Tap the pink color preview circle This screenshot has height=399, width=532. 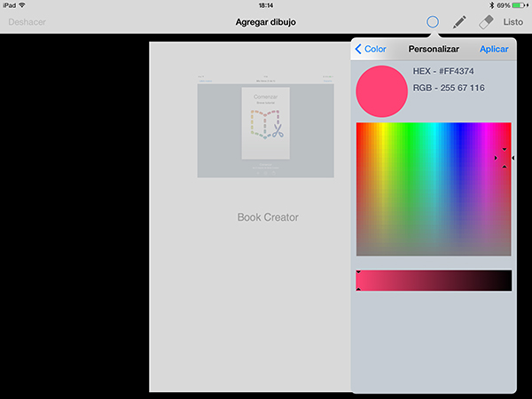381,91
